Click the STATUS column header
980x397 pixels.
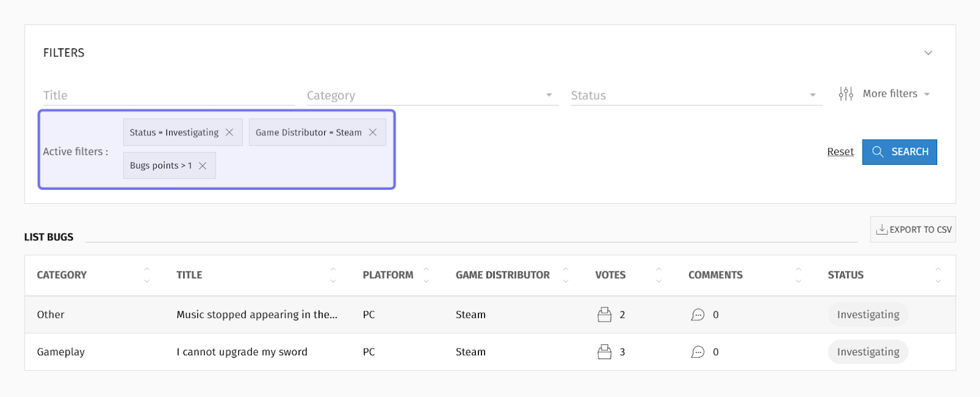[x=846, y=275]
